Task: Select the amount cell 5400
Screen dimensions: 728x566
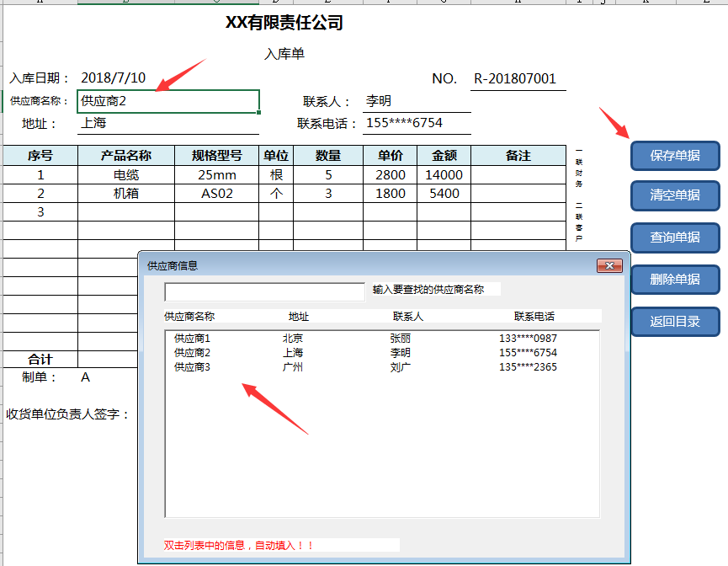Action: point(444,194)
